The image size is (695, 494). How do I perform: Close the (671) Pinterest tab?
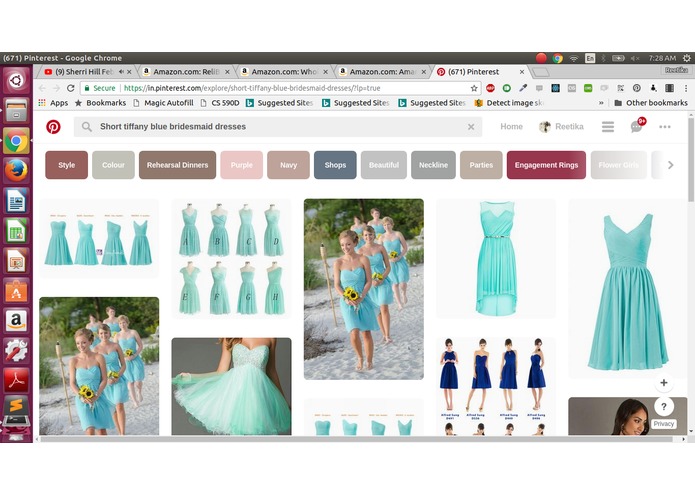[x=522, y=72]
